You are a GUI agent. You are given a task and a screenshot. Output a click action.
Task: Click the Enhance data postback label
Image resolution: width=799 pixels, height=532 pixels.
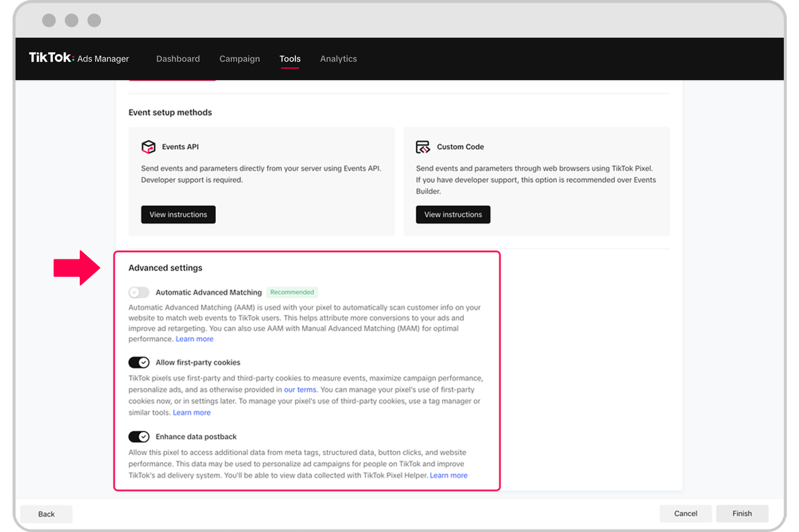click(x=196, y=437)
